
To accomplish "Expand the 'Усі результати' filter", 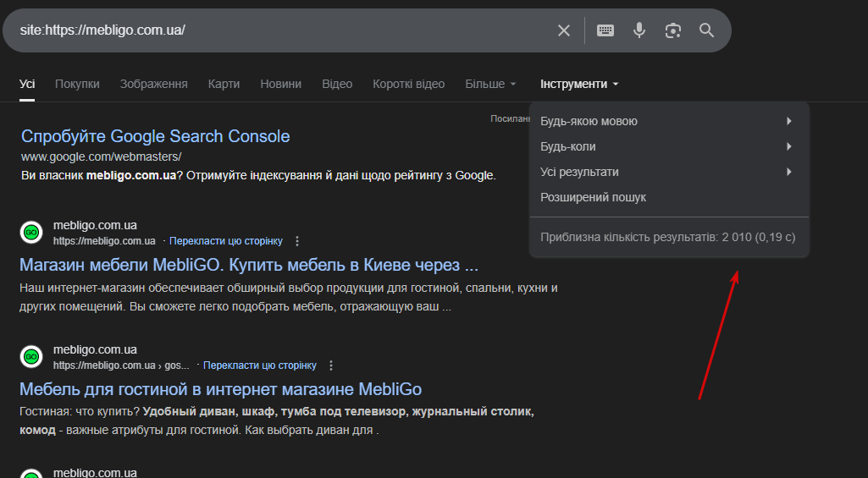I will click(x=669, y=172).
